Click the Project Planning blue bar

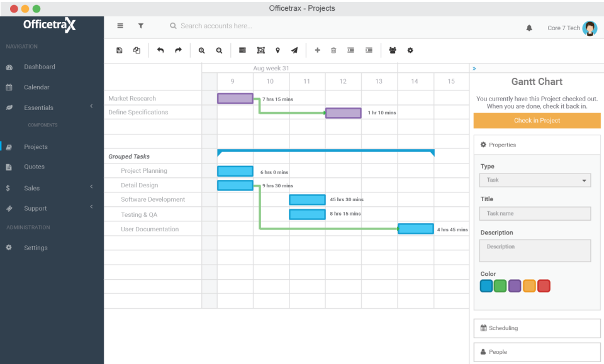click(x=235, y=171)
